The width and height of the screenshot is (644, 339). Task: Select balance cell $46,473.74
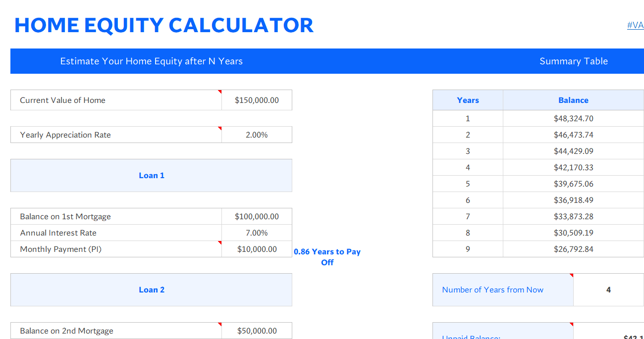coord(573,135)
